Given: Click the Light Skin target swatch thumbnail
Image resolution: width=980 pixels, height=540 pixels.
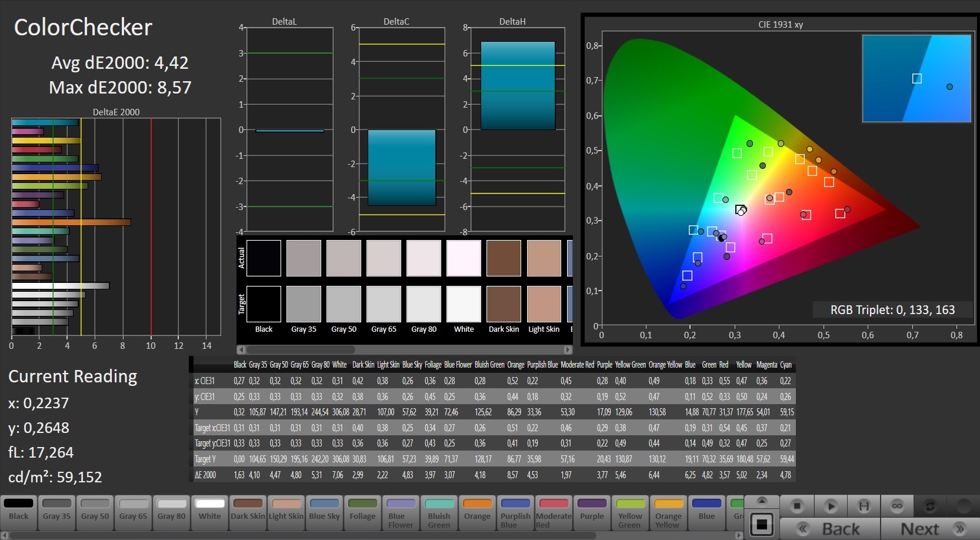Looking at the screenshot, I should 544,304.
